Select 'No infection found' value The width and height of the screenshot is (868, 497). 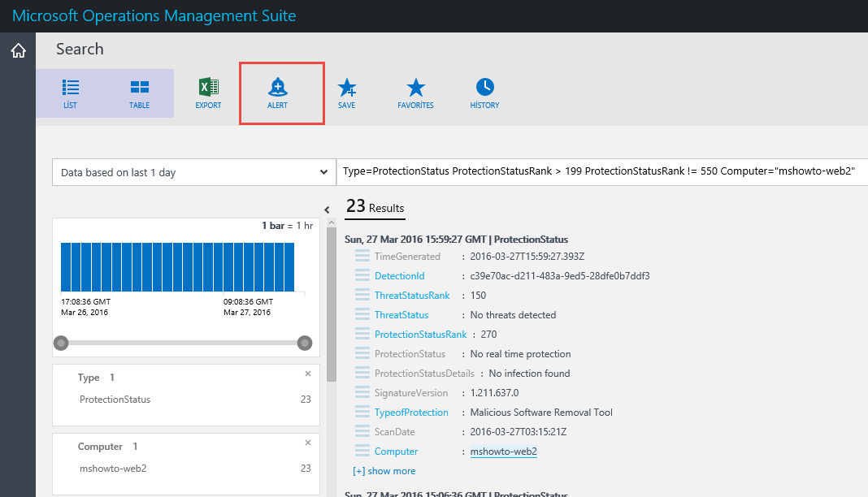[529, 374]
